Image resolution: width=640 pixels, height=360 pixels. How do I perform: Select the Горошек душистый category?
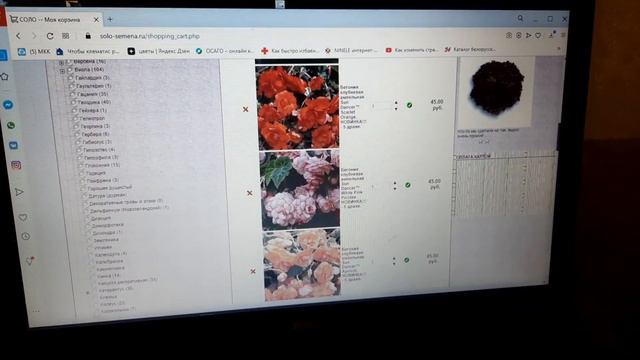pos(110,188)
